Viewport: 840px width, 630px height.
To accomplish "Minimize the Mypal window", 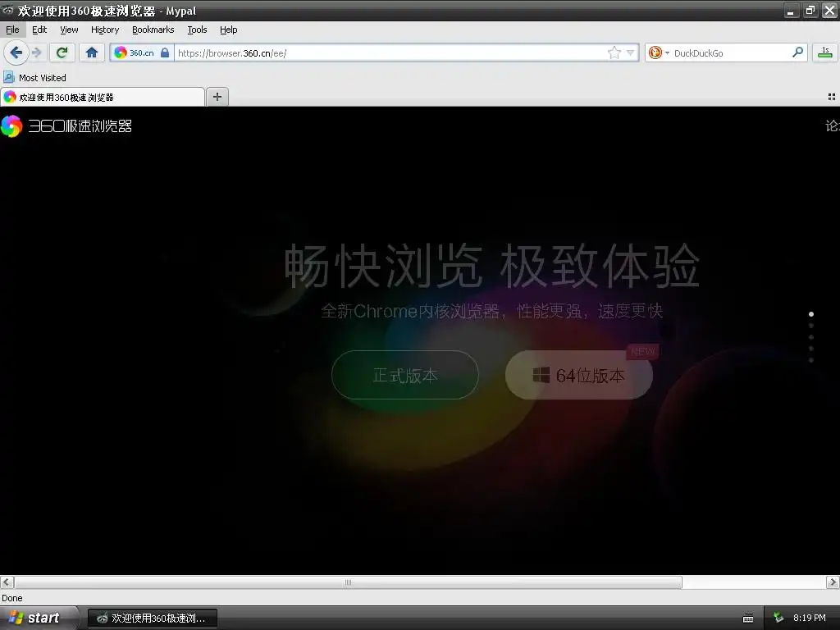I will 792,10.
